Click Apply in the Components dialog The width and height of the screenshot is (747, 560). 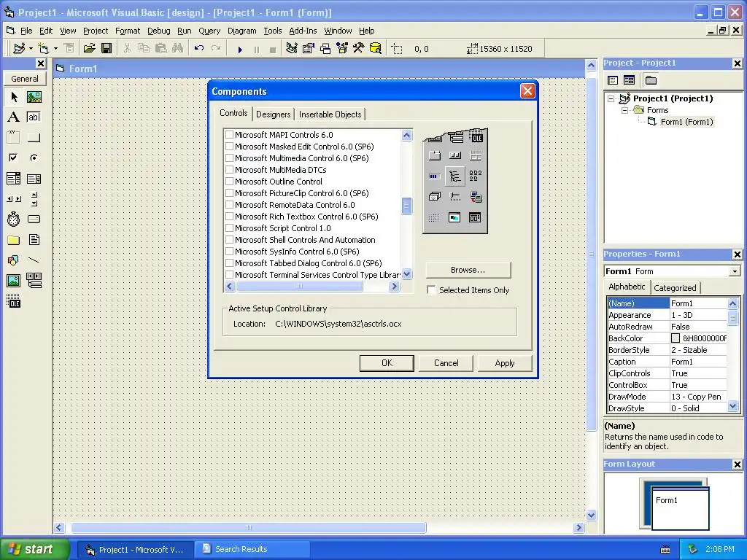505,363
